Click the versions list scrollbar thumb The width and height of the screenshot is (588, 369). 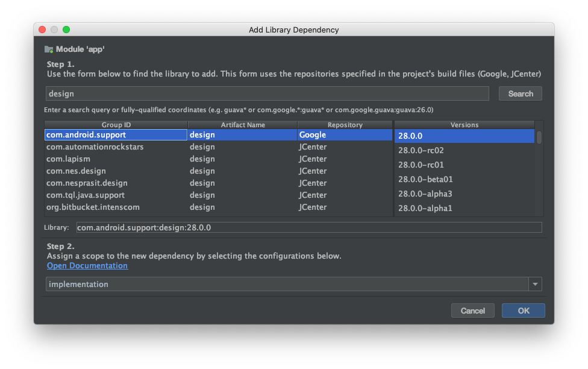tap(539, 137)
